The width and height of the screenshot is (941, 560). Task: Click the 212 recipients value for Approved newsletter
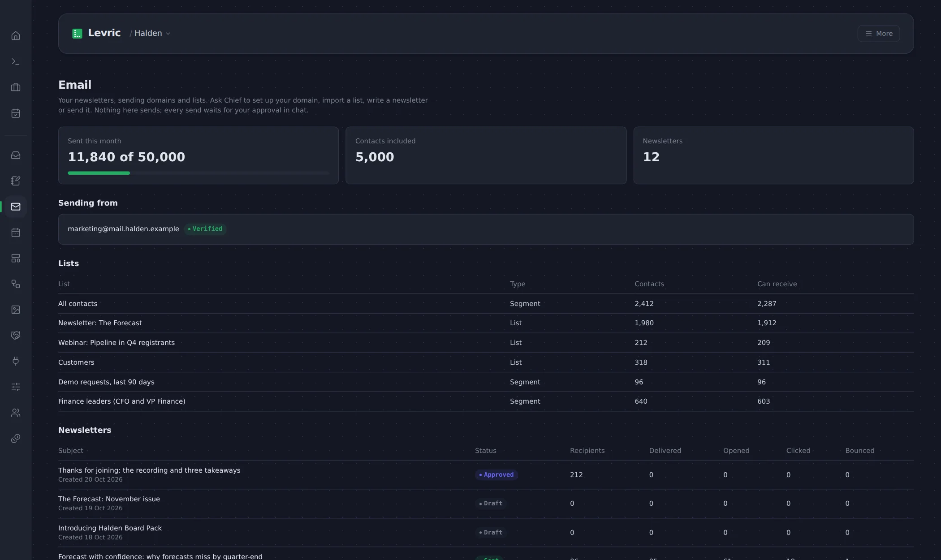[x=576, y=475]
